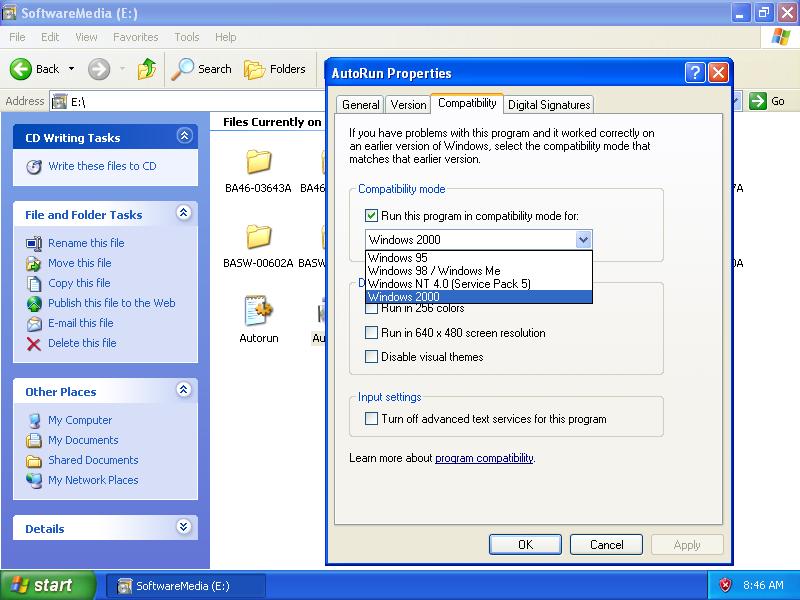Open the View menu
Image resolution: width=800 pixels, height=600 pixels.
click(86, 37)
